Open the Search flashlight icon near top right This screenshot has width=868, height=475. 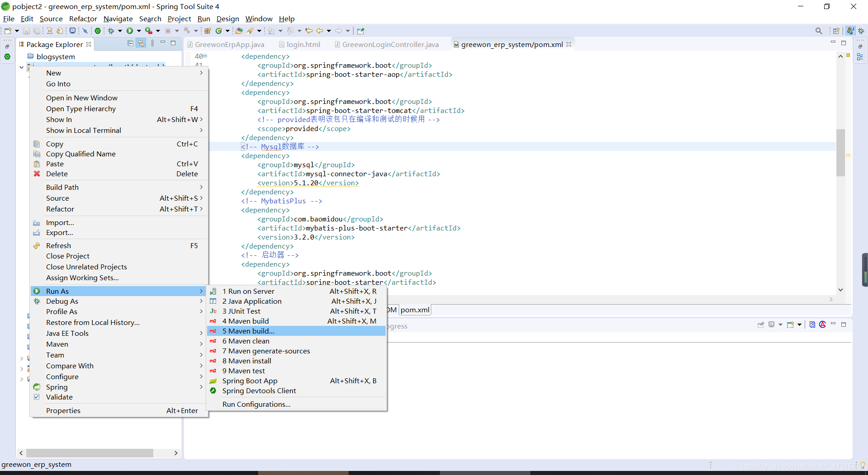[819, 31]
